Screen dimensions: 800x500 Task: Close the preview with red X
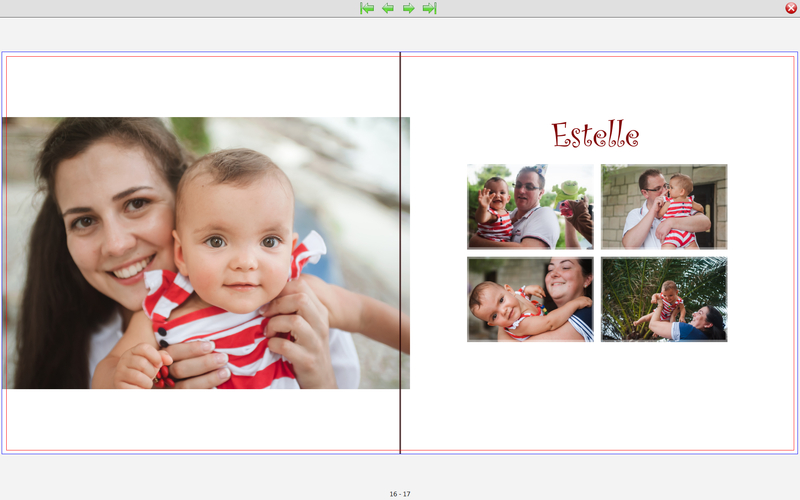click(x=791, y=8)
